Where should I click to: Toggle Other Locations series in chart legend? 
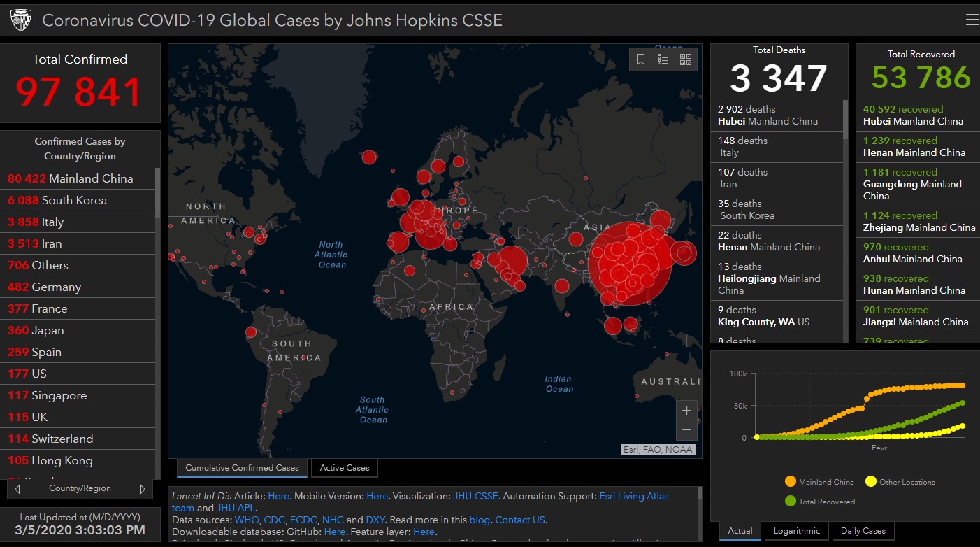click(x=900, y=482)
